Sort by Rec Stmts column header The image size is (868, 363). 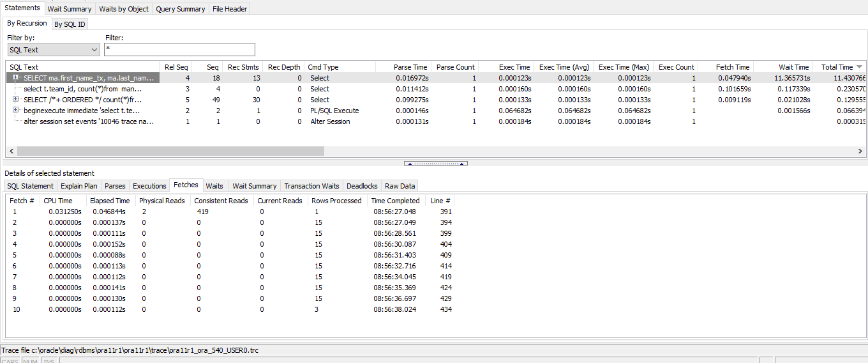coord(242,66)
